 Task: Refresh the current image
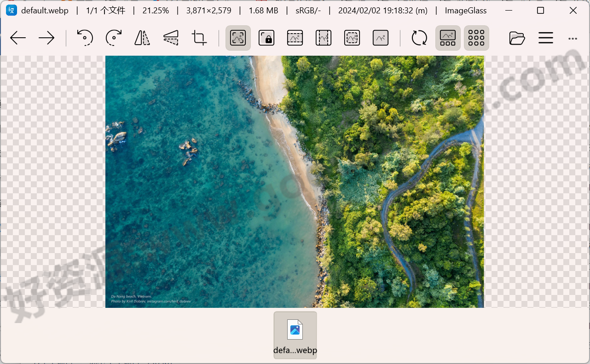pos(419,38)
